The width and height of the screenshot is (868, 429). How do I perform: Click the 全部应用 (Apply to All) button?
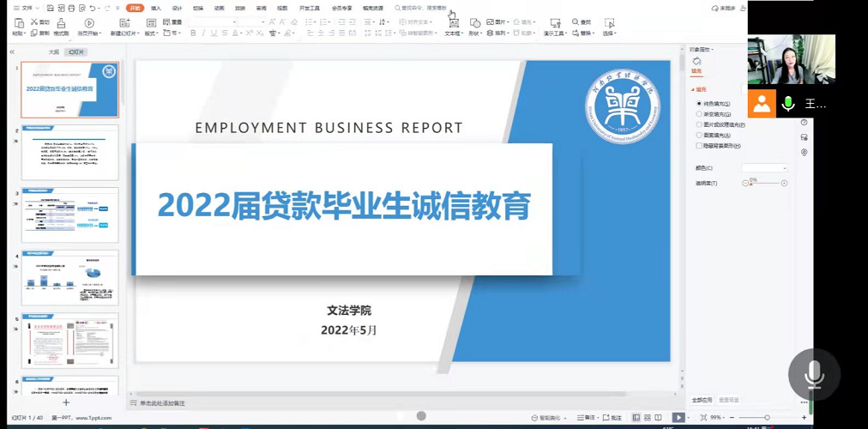[x=702, y=400]
